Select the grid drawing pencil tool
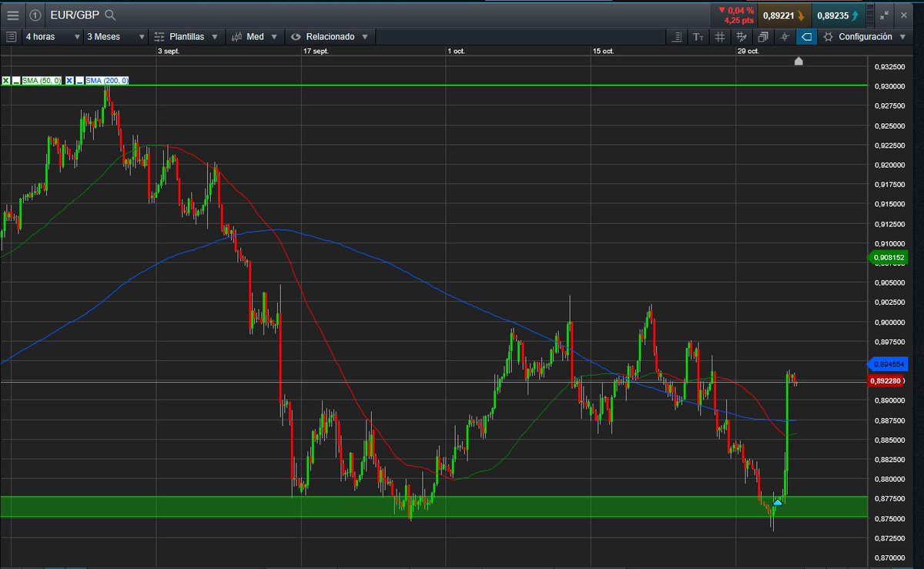Viewport: 924px width, 569px height. (742, 36)
